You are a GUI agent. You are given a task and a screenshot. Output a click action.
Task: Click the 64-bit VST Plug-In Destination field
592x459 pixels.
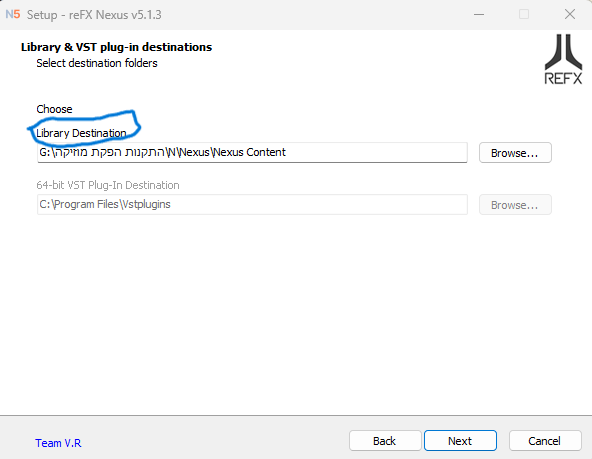coord(252,205)
